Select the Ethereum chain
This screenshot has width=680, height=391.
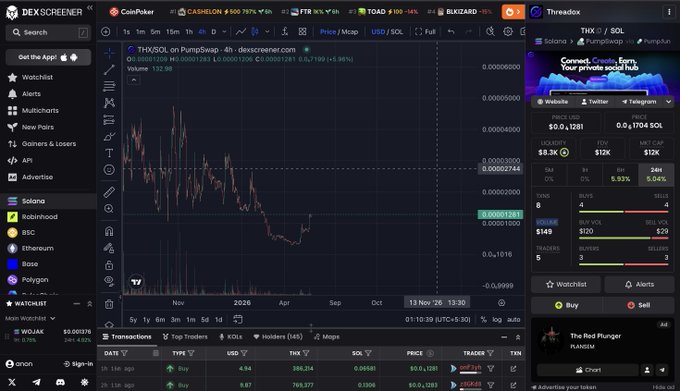tap(38, 248)
